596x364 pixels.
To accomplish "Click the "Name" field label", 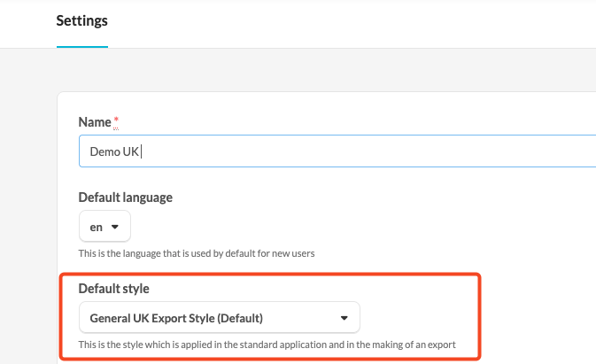I will click(95, 121).
